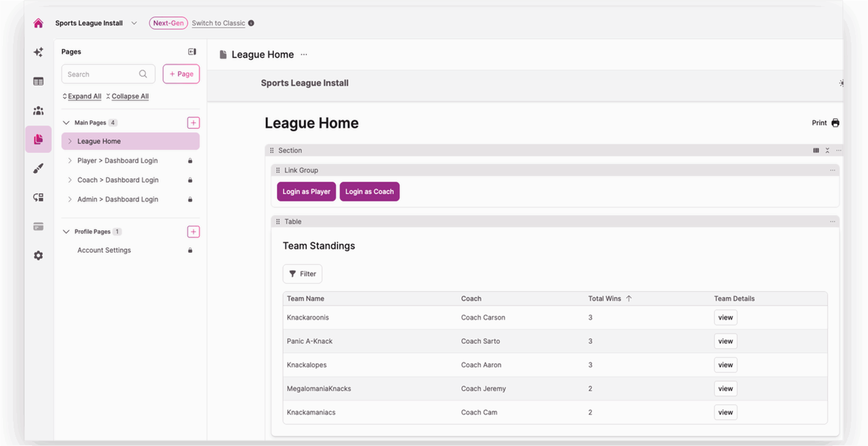The image size is (868, 446).
Task: Expand the Coach > Dashboard Login page
Action: pyautogui.click(x=70, y=180)
